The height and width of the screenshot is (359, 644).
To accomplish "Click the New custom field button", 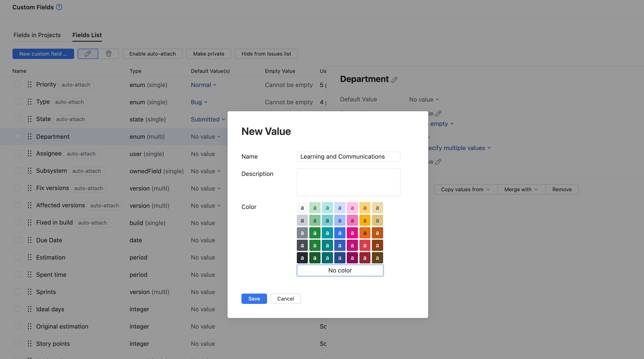I will coord(43,54).
